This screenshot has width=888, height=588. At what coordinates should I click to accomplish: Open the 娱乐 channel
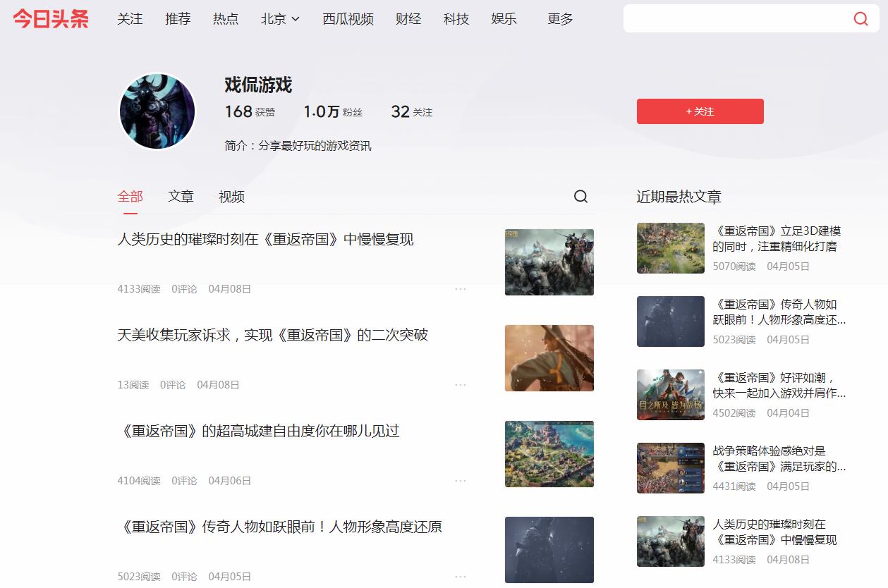click(x=504, y=19)
